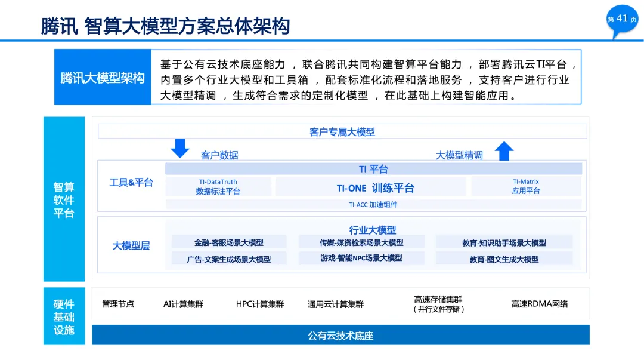Click the 腾讯大模型架构 blue label box
The image size is (644, 363).
pos(103,77)
